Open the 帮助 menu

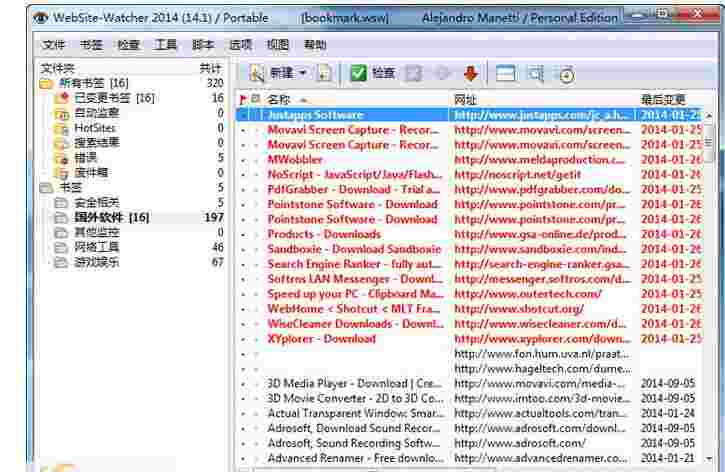[315, 45]
